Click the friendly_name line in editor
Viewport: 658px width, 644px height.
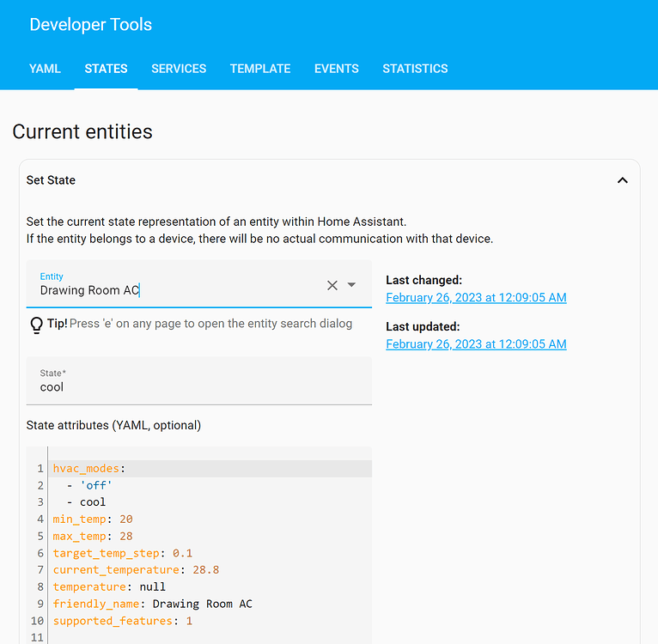(x=152, y=605)
